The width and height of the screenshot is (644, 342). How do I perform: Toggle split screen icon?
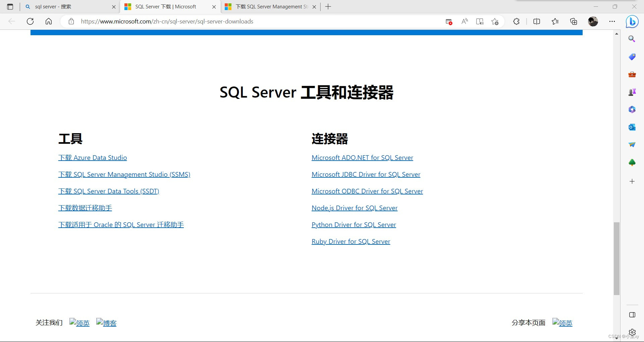click(x=537, y=21)
